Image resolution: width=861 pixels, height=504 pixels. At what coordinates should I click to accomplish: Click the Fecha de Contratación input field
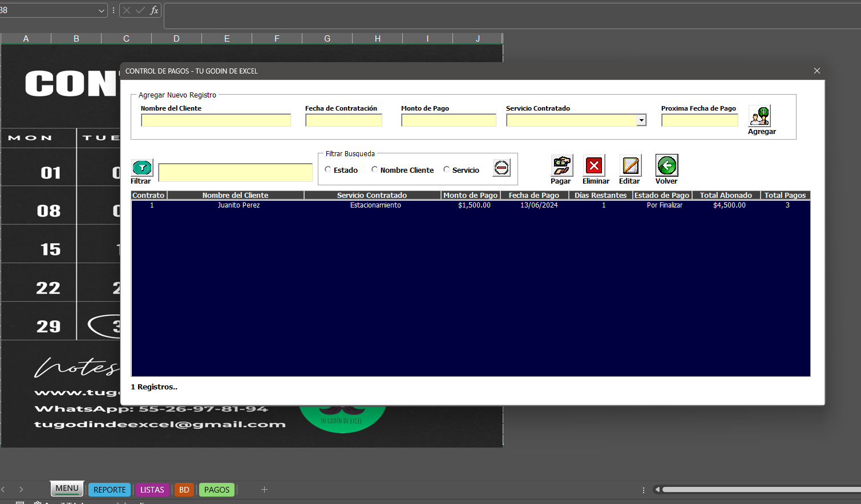pyautogui.click(x=343, y=120)
